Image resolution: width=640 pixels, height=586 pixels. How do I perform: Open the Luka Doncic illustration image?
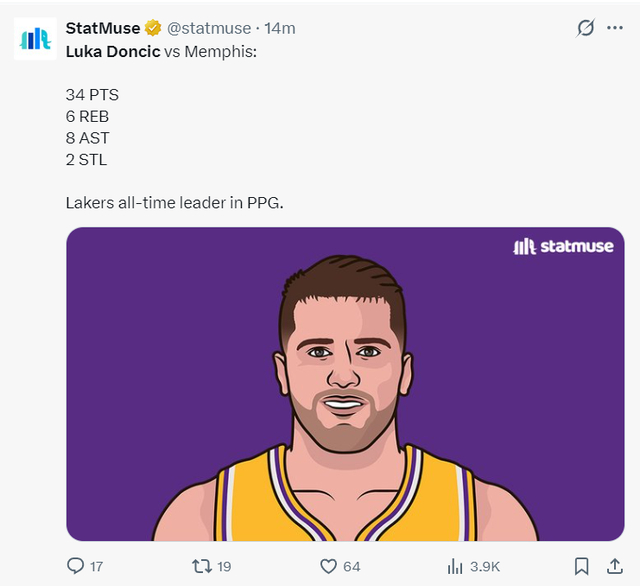pos(345,400)
